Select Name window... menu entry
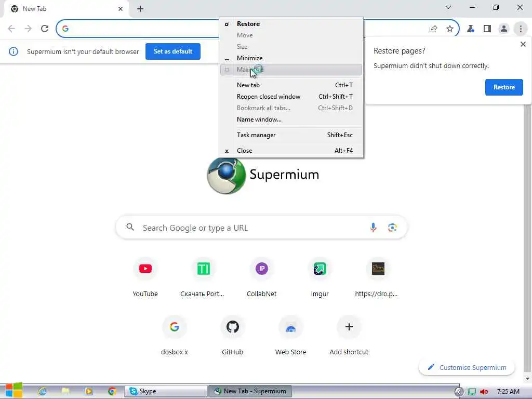The width and height of the screenshot is (532, 399). (x=291, y=119)
